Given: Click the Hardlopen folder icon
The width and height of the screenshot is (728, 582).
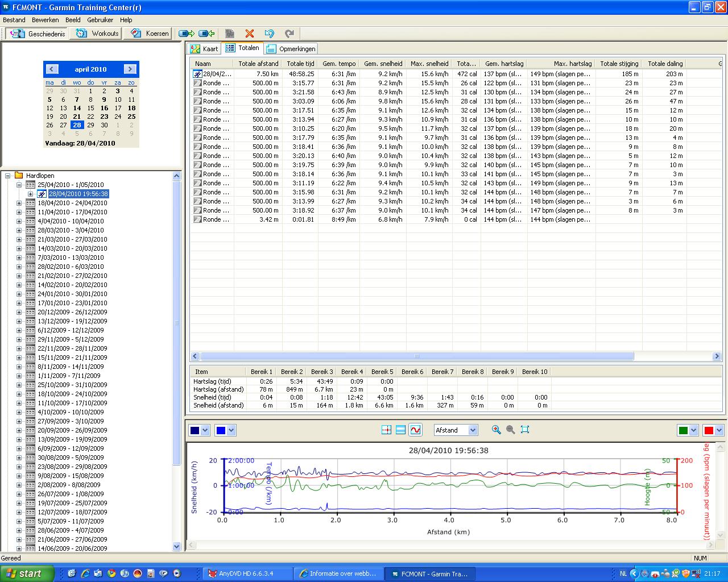Looking at the screenshot, I should [x=18, y=176].
